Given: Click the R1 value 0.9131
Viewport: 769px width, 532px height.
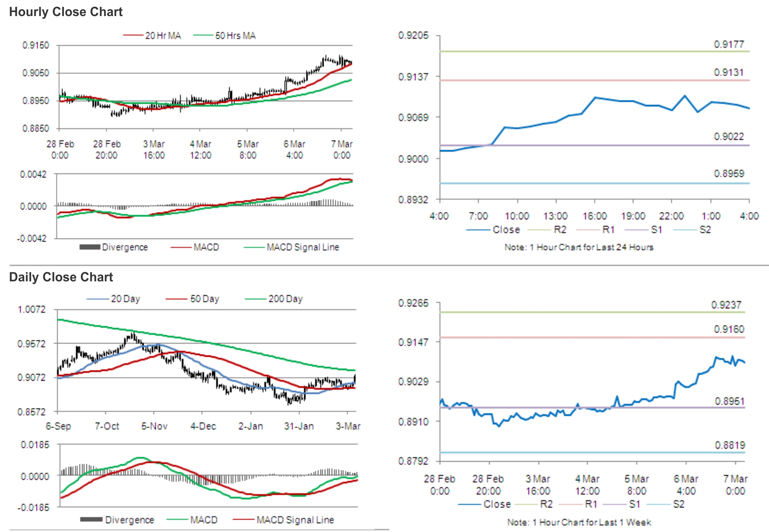Looking at the screenshot, I should click(x=729, y=72).
